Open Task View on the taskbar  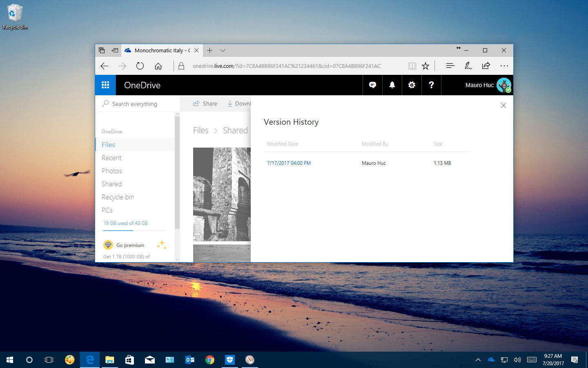[x=49, y=360]
